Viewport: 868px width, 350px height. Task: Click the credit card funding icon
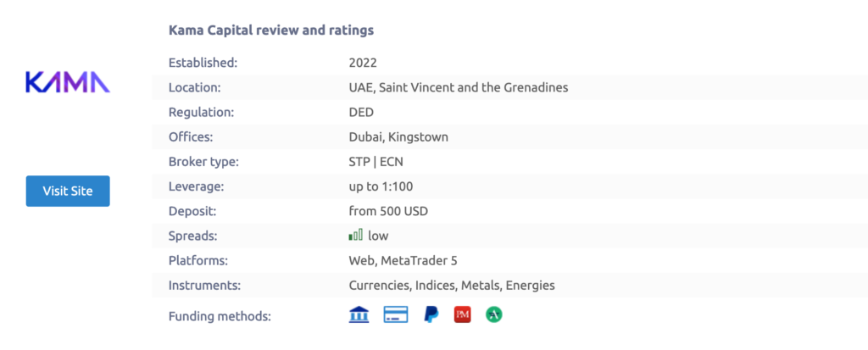tap(396, 315)
